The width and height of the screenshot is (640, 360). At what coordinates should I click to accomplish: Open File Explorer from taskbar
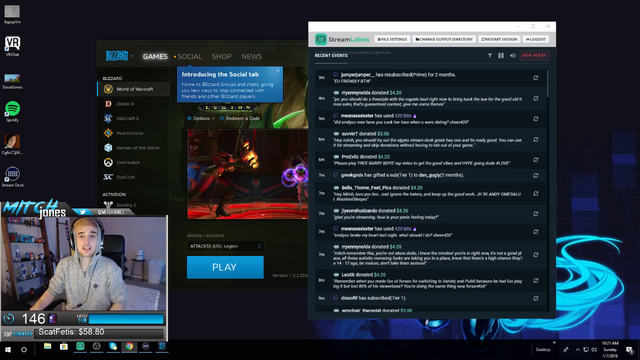point(47,347)
